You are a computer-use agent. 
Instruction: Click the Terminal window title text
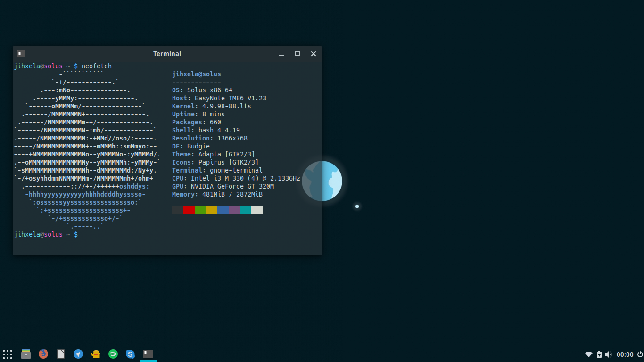pos(167,54)
